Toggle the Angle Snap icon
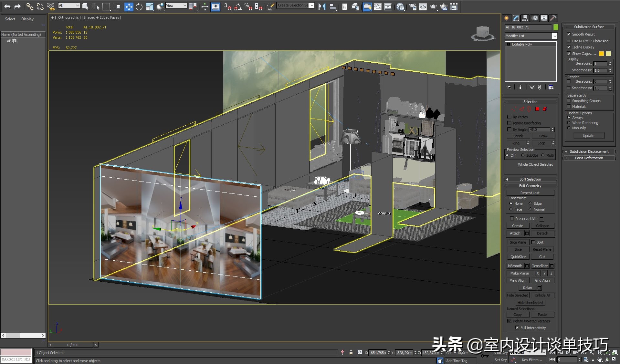 pos(238,7)
